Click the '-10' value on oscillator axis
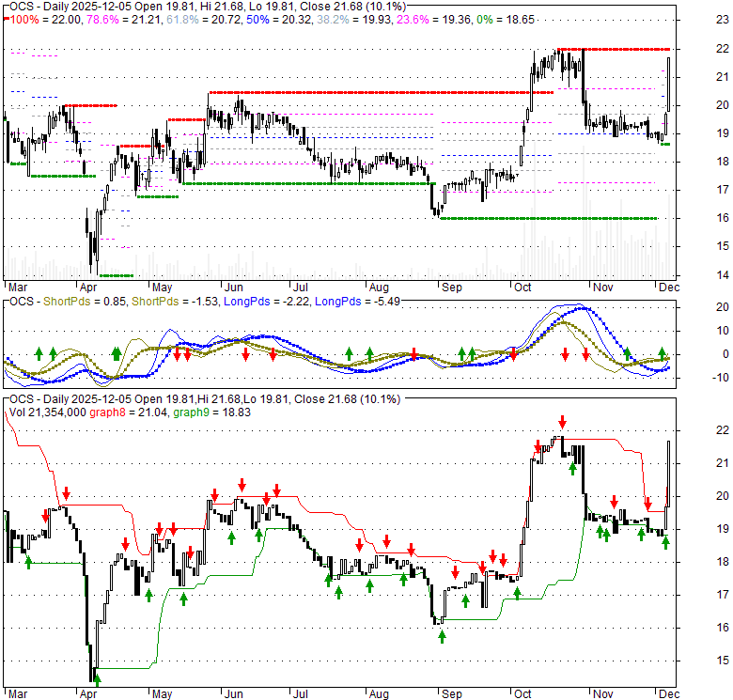Viewport: 733px width, 700px height. click(720, 377)
